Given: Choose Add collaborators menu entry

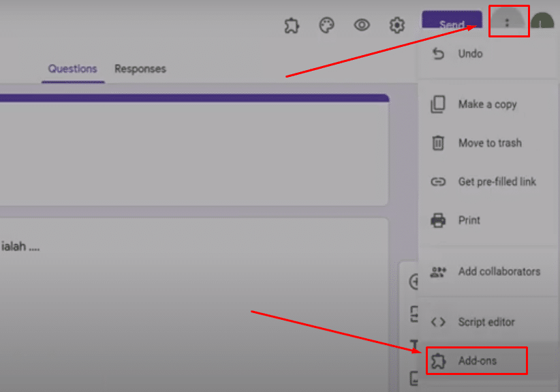Looking at the screenshot, I should pos(488,272).
